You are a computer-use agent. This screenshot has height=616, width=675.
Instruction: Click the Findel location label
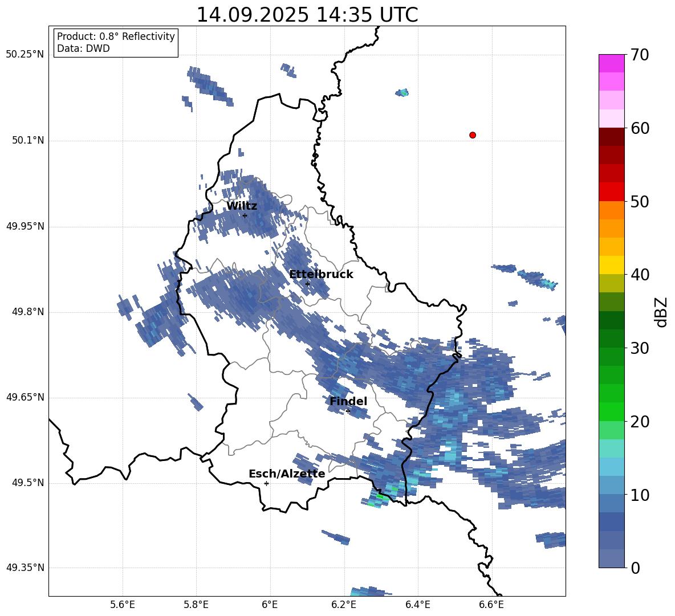pyautogui.click(x=348, y=401)
